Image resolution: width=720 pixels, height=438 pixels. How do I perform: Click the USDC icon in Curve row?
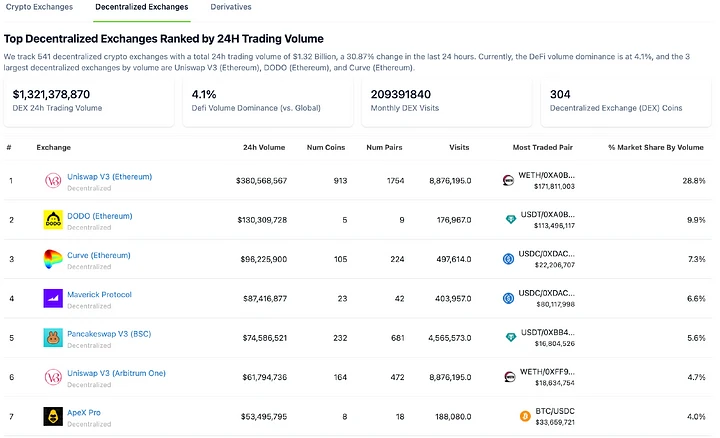tap(509, 259)
